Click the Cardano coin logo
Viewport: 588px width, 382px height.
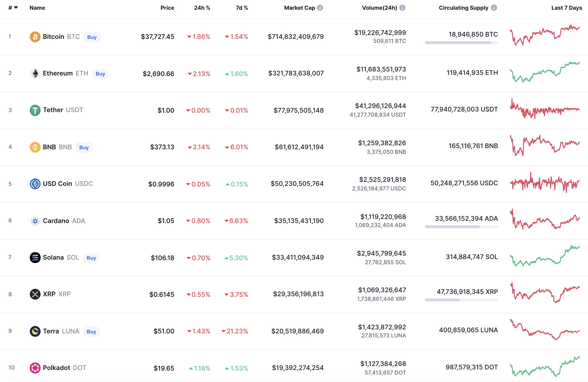(35, 221)
